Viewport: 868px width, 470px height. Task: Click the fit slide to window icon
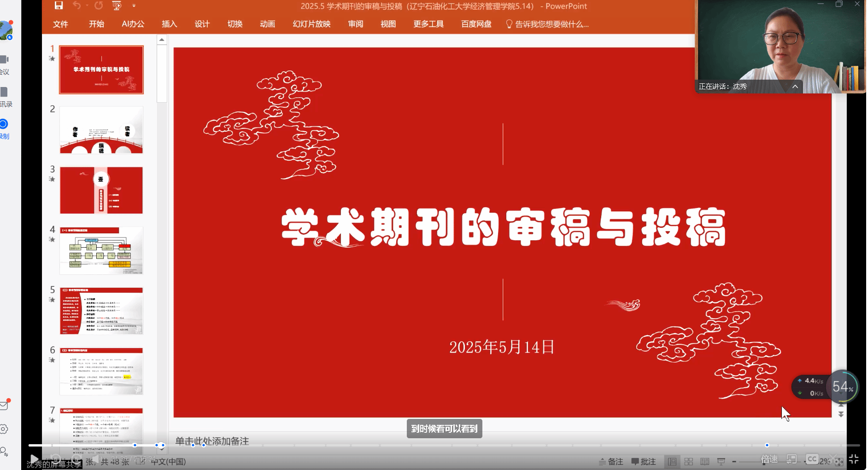pyautogui.click(x=839, y=461)
